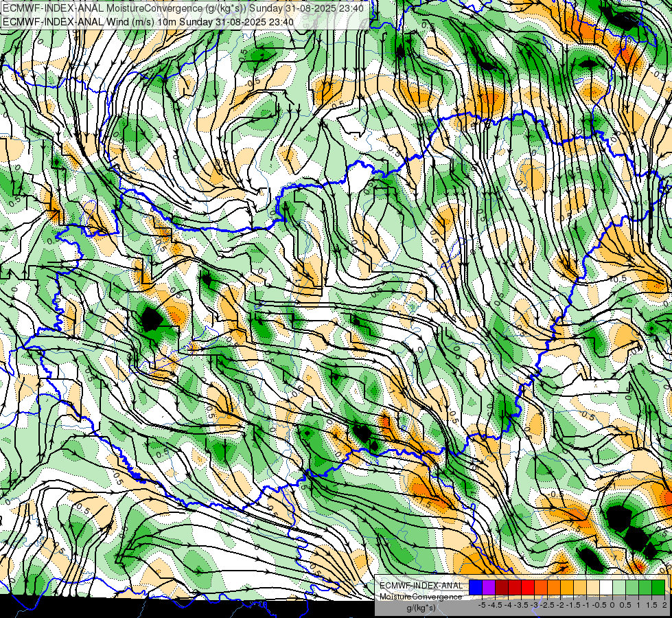
Task: Choose the palest green swatch beside white
Action: click(x=619, y=587)
